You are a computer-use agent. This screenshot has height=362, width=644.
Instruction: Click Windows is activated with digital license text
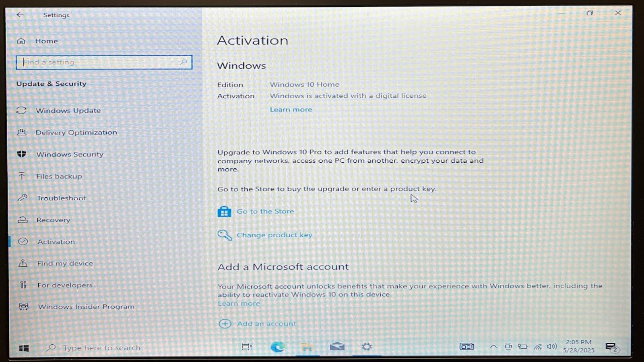coord(348,96)
